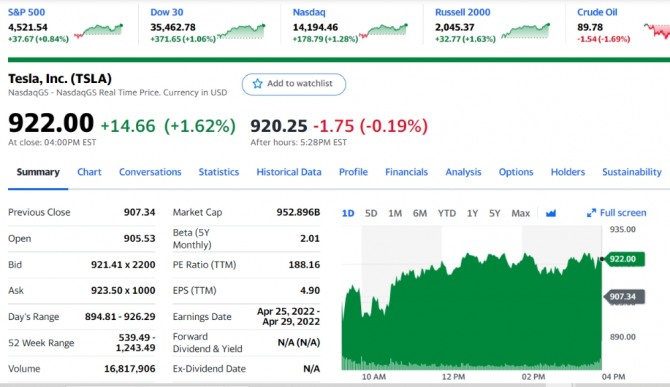Open the Statistics tab
This screenshot has width=670, height=387.
[219, 172]
